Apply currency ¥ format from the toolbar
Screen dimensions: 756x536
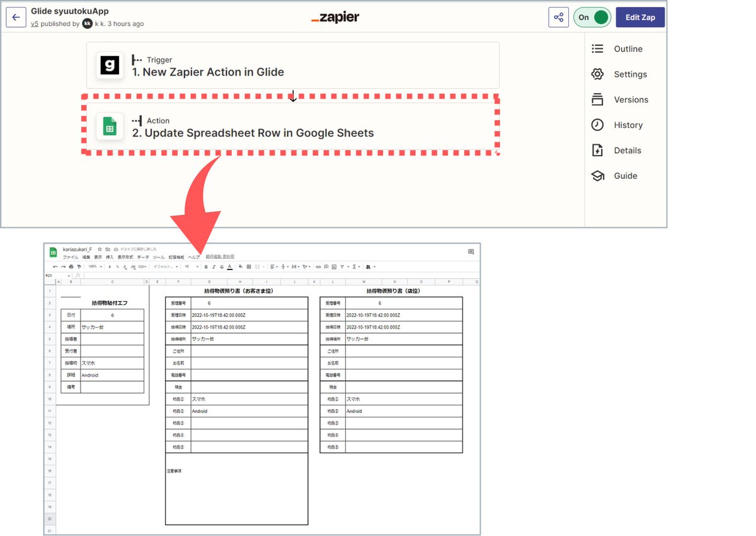110,266
